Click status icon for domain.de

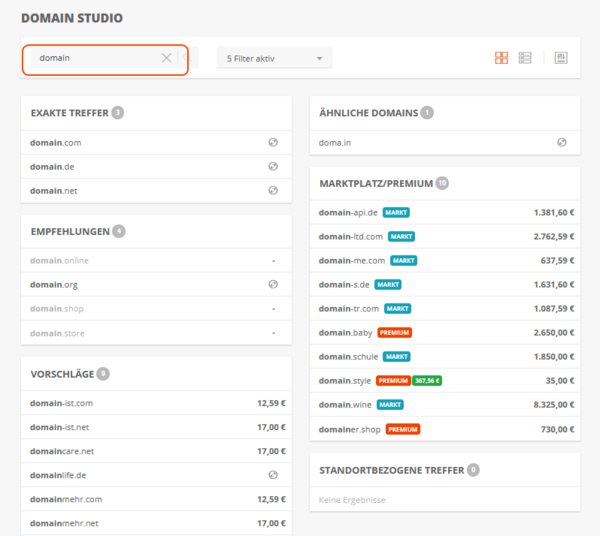point(273,166)
